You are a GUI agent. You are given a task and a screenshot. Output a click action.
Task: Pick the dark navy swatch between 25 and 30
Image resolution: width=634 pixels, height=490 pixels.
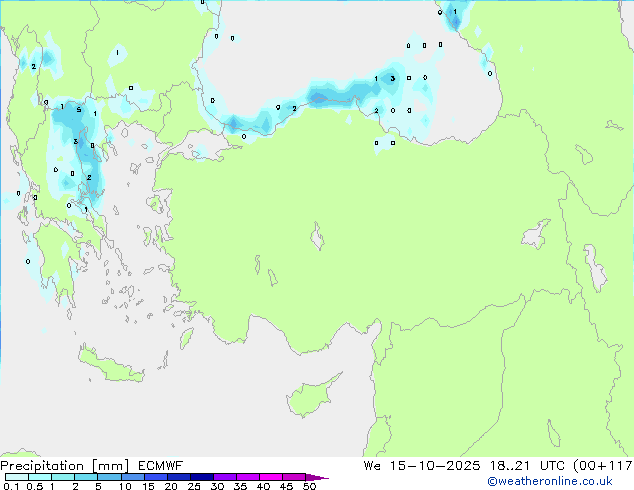202,477
